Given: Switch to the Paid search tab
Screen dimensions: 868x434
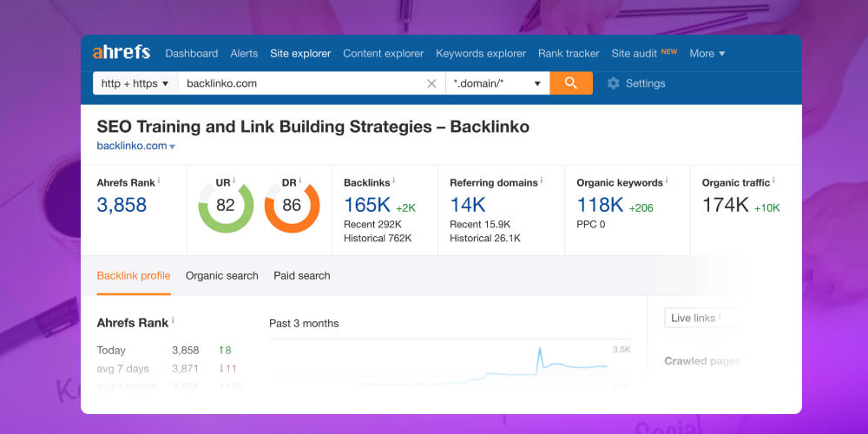Looking at the screenshot, I should (302, 275).
